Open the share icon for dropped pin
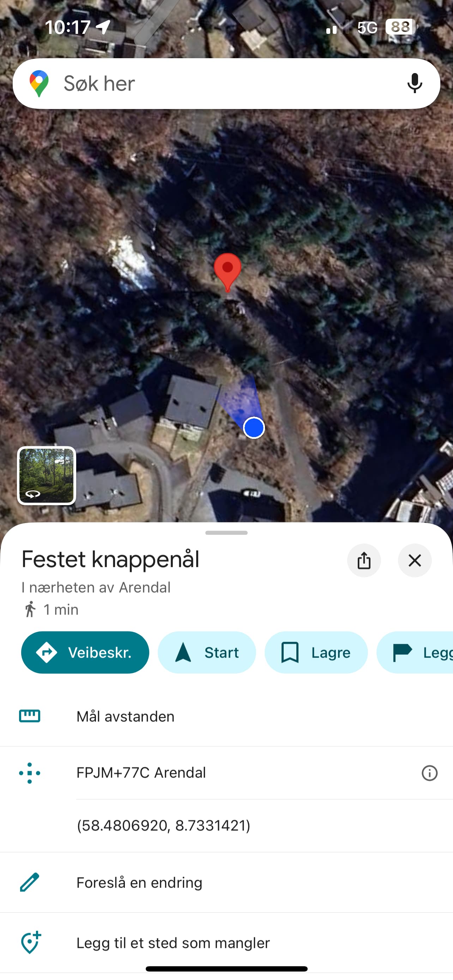 (364, 561)
